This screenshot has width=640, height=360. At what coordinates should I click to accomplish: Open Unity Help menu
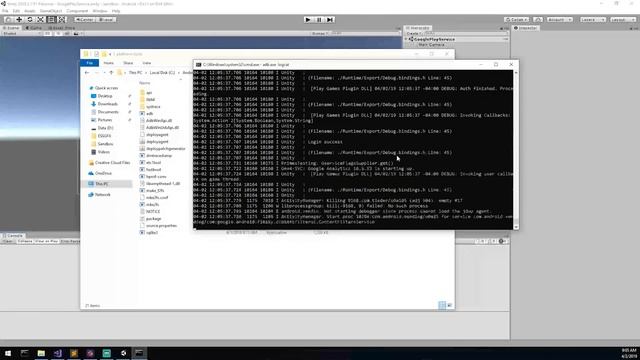click(116, 11)
